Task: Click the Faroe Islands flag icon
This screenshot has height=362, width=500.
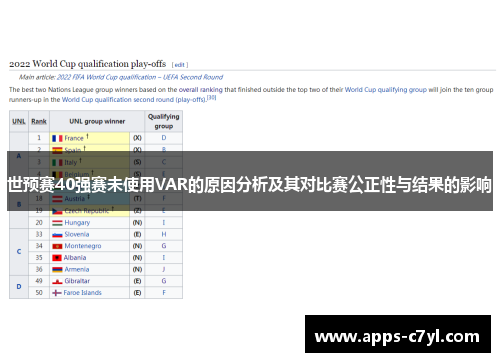Action: coord(57,293)
